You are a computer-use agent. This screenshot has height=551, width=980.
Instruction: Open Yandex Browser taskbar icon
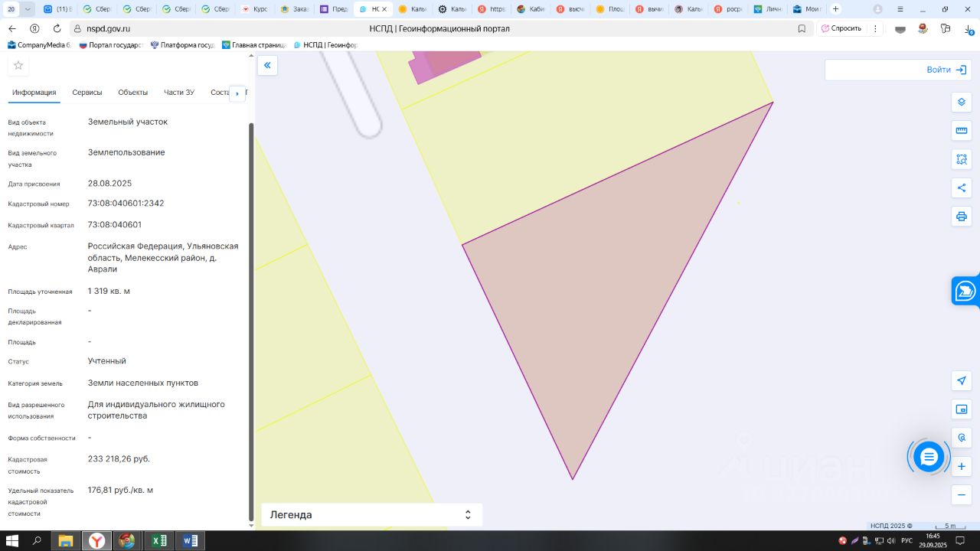point(97,541)
